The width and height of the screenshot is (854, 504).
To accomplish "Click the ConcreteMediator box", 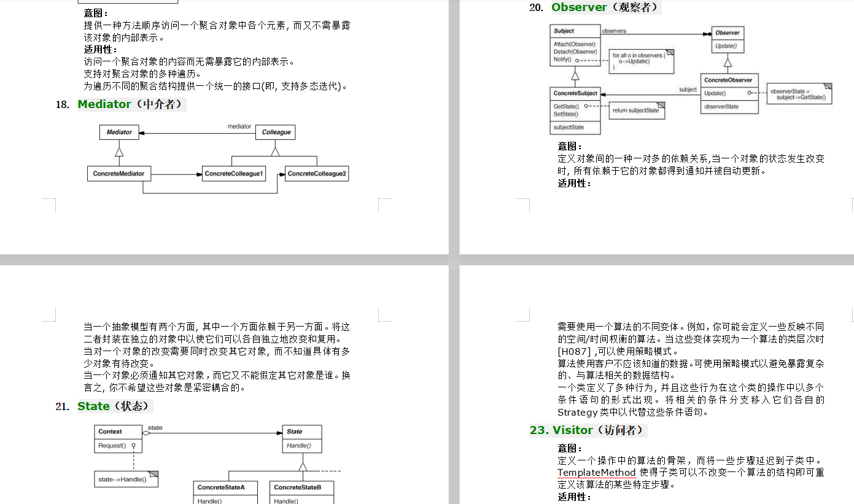I will click(119, 174).
